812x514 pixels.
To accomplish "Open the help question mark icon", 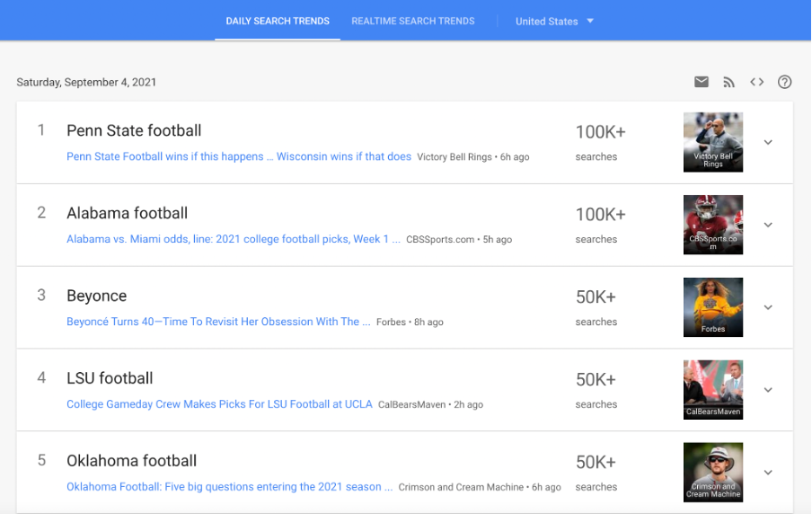I will tap(784, 82).
